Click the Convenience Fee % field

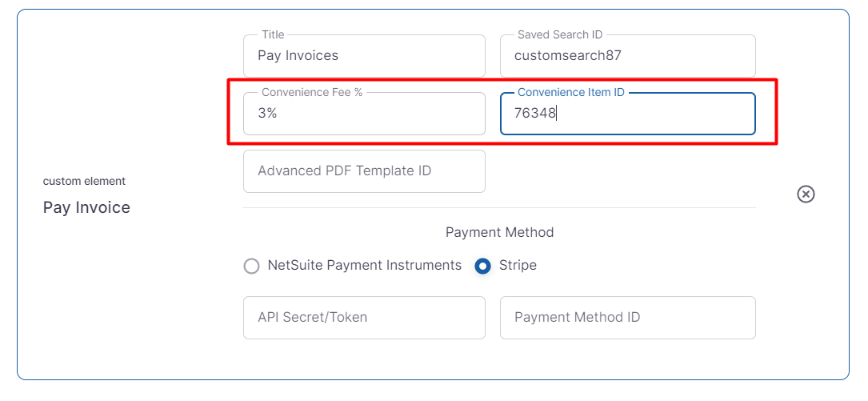pyautogui.click(x=364, y=114)
